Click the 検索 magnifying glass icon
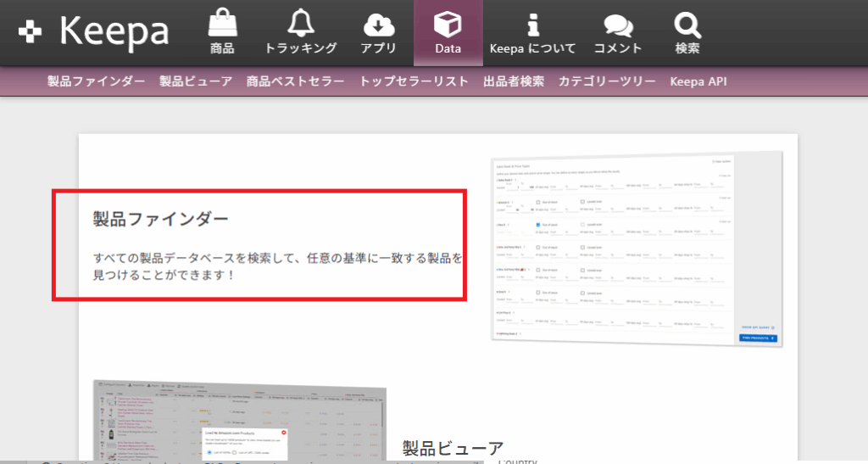The height and width of the screenshot is (464, 868). (x=687, y=23)
